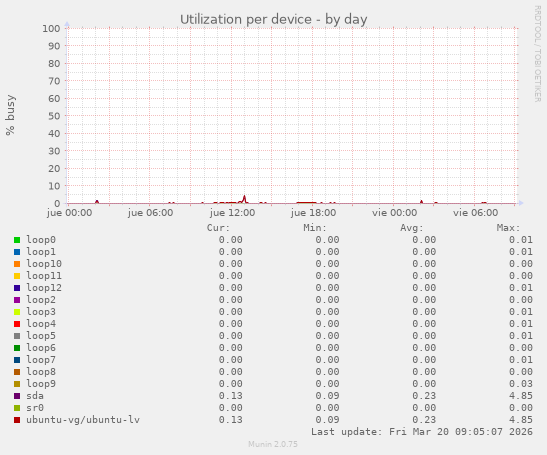The image size is (547, 455).
Task: Click the loop11 yellow color swatch
Action: 17,276
